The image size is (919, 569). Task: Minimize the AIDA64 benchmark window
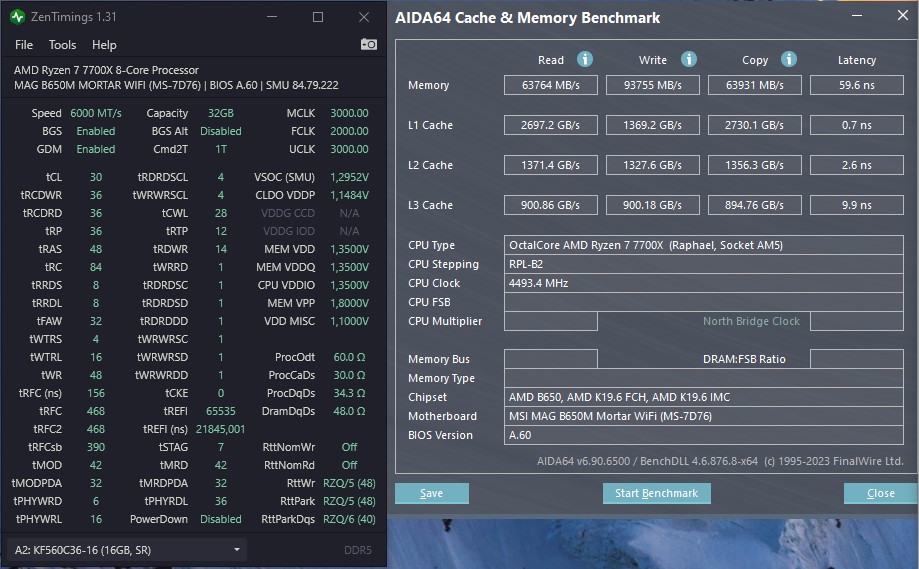(x=856, y=16)
